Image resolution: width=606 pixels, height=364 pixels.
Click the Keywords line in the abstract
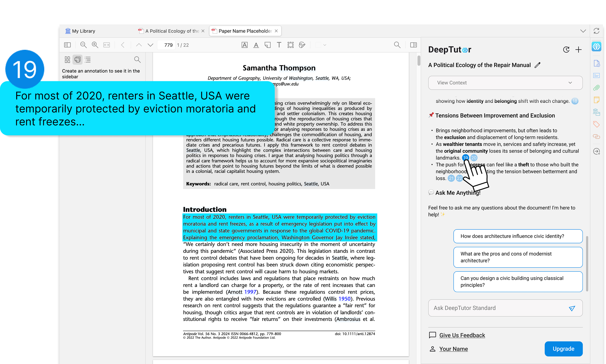(258, 184)
